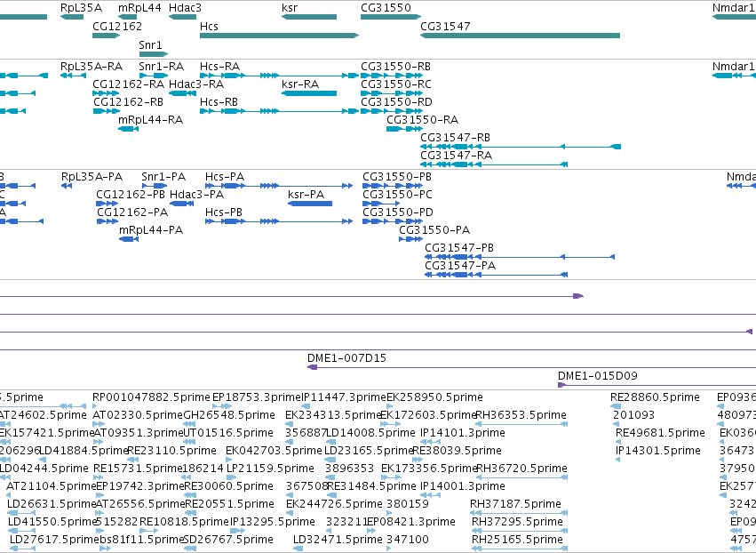Select the LD32471.5prime EST label
The width and height of the screenshot is (756, 553).
click(x=338, y=540)
